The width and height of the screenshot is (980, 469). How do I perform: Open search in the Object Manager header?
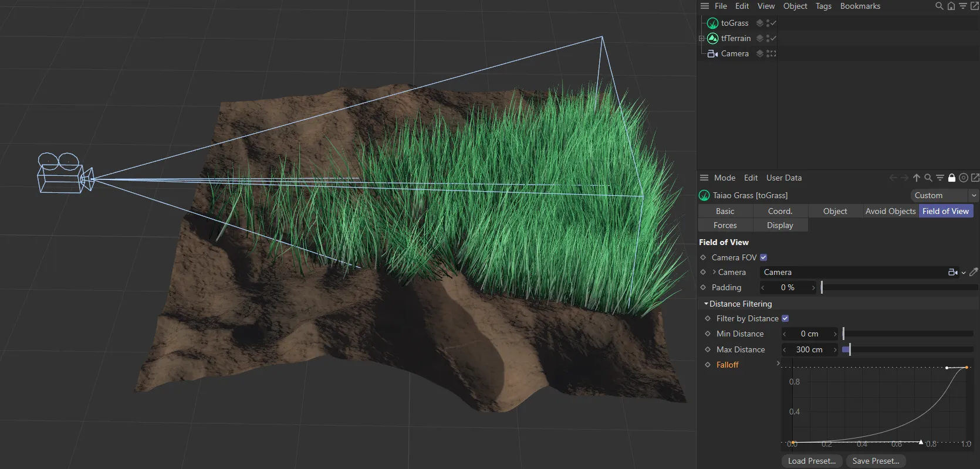[x=939, y=6]
